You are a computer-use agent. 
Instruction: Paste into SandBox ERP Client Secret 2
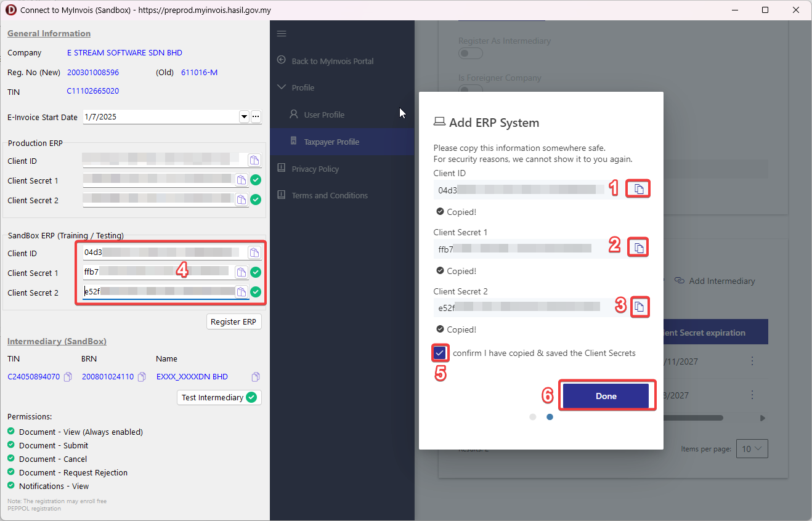click(x=242, y=292)
